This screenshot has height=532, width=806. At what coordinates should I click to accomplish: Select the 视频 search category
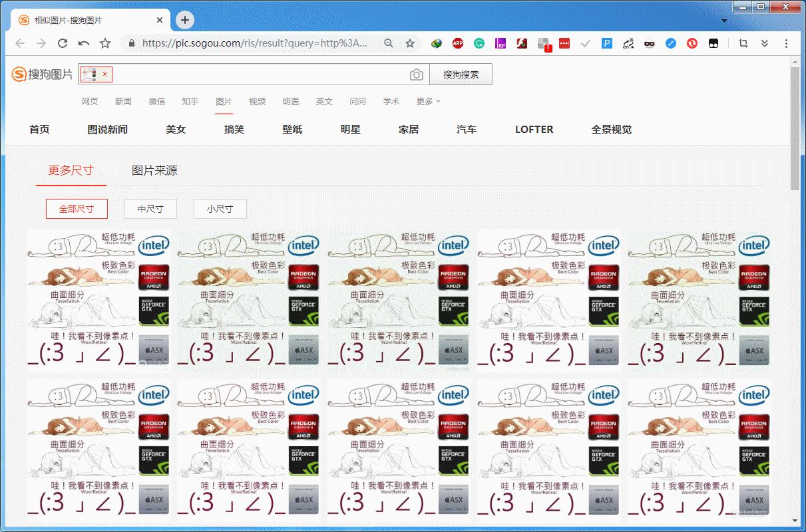[258, 101]
